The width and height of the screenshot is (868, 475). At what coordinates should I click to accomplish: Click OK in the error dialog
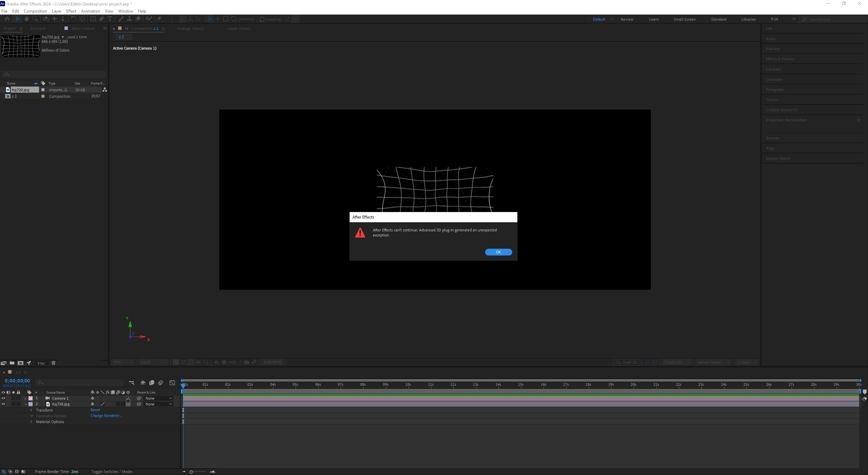tap(498, 252)
